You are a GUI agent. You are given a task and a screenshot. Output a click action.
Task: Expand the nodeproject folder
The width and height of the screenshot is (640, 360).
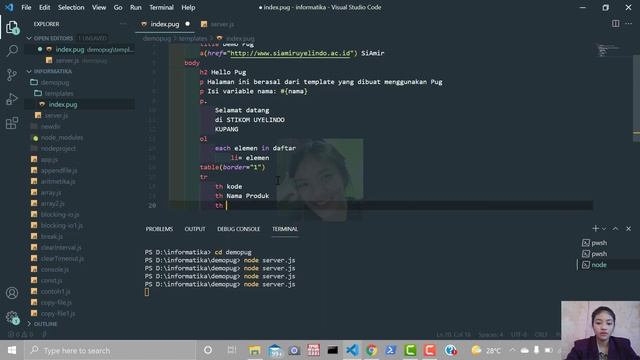[x=58, y=149]
